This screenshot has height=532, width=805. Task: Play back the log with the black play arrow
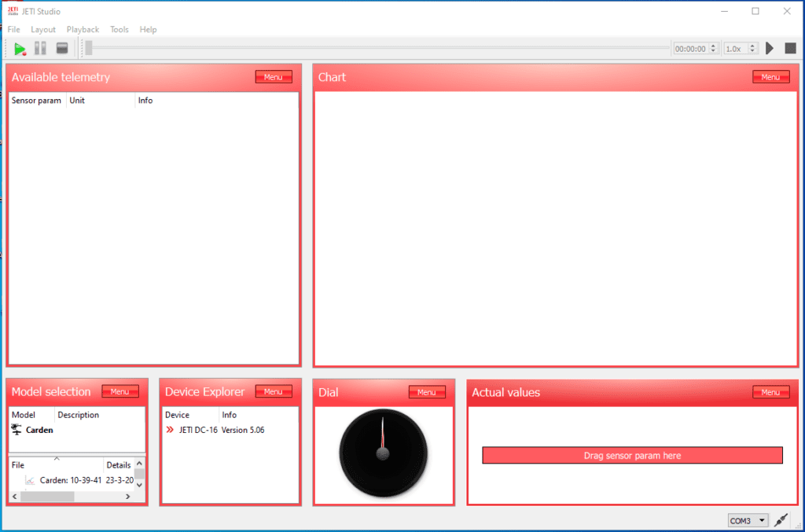coord(769,48)
